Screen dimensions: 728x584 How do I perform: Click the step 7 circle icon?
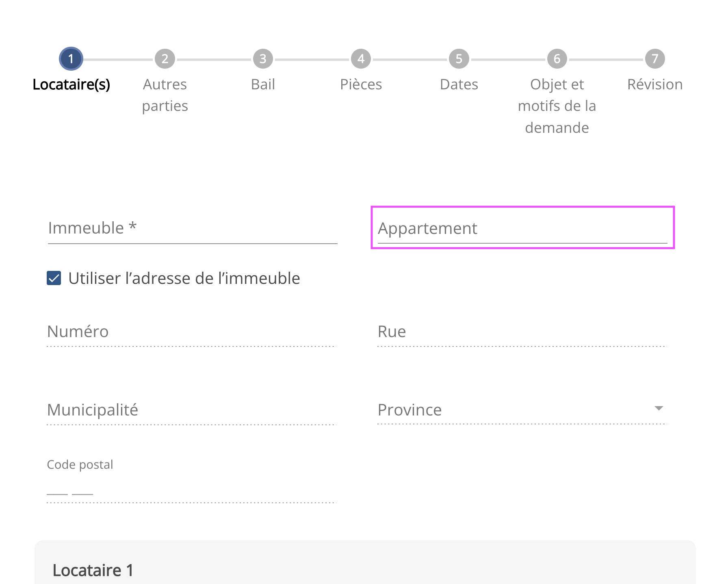[x=655, y=59]
